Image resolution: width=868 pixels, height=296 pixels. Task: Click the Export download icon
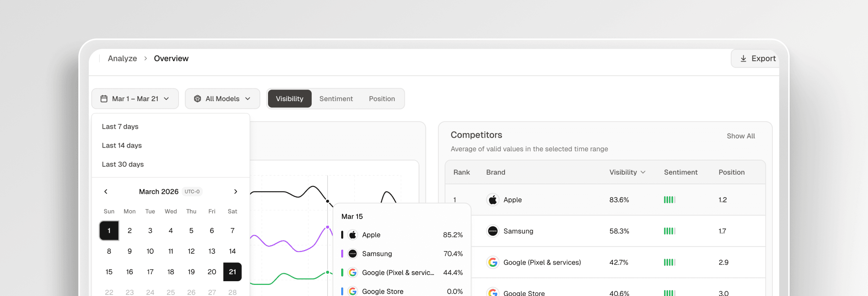[x=743, y=58]
